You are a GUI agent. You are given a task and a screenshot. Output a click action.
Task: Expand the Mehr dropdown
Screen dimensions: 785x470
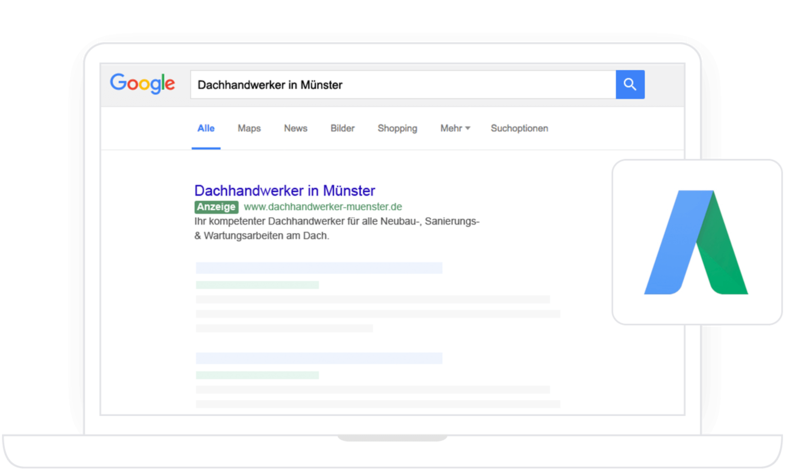[455, 129]
